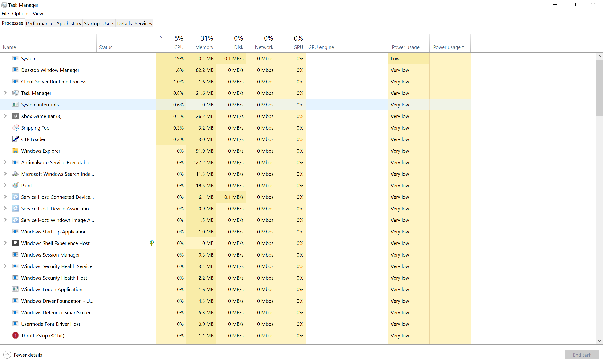
Task: Expand Service Host: Connected Device row
Action: click(5, 196)
